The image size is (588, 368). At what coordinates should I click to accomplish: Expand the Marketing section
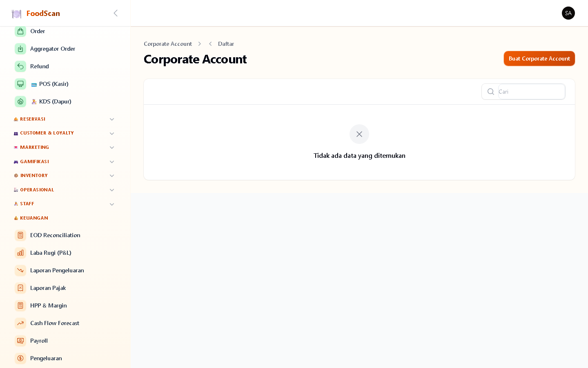pos(112,148)
